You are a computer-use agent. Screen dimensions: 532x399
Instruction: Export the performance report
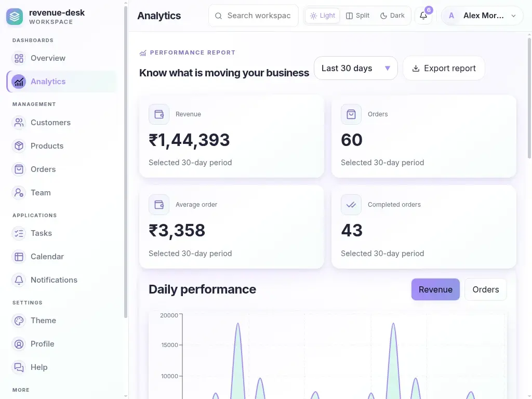point(444,68)
